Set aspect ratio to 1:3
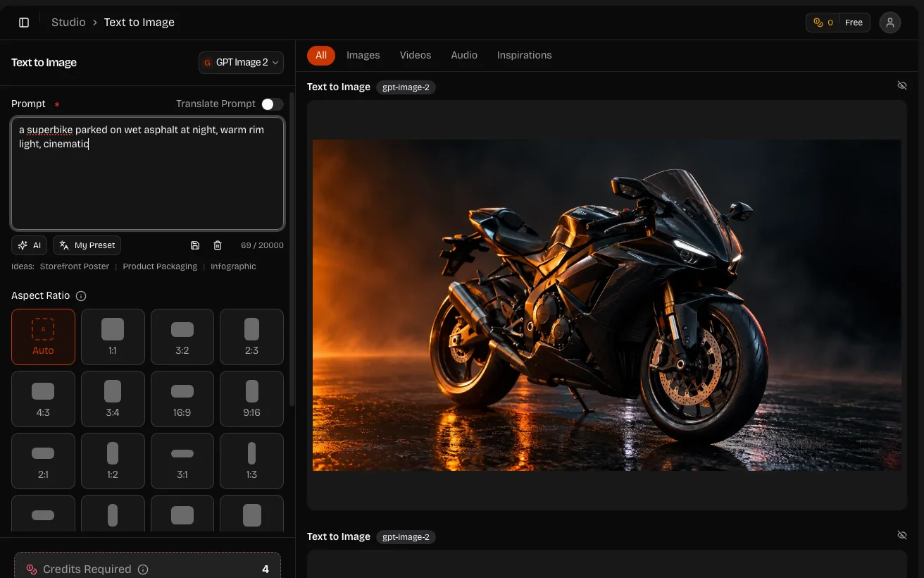Viewport: 924px width, 578px height. [251, 461]
